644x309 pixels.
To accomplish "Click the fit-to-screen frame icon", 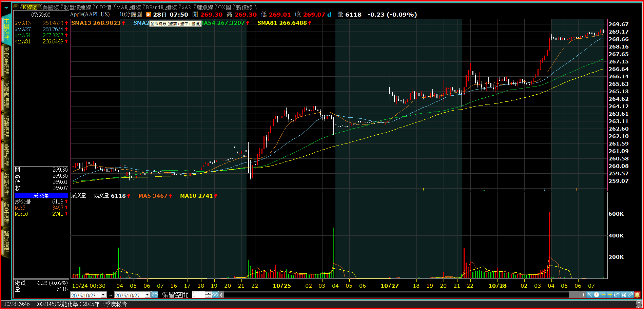I will [x=623, y=295].
